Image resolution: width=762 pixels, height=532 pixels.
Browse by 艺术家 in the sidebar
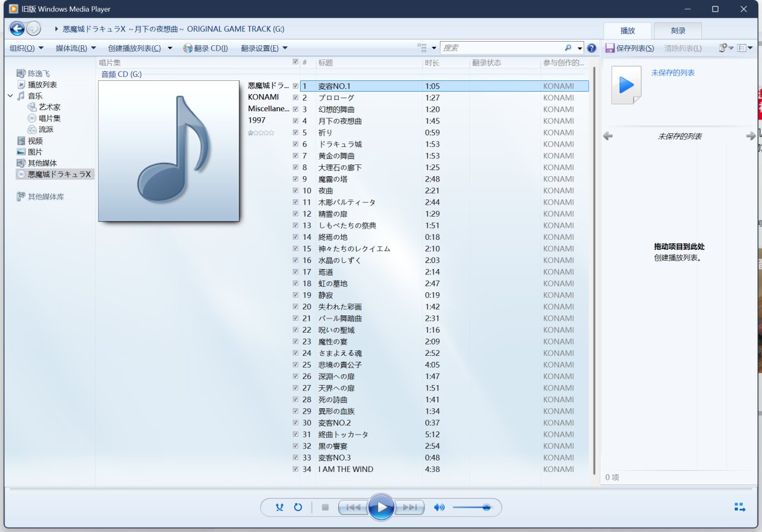(44, 107)
